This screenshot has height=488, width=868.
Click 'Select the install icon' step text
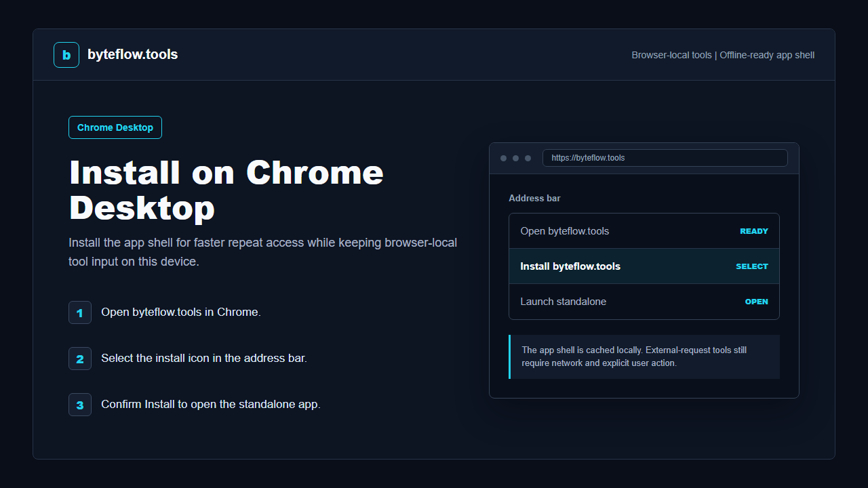[x=204, y=359]
